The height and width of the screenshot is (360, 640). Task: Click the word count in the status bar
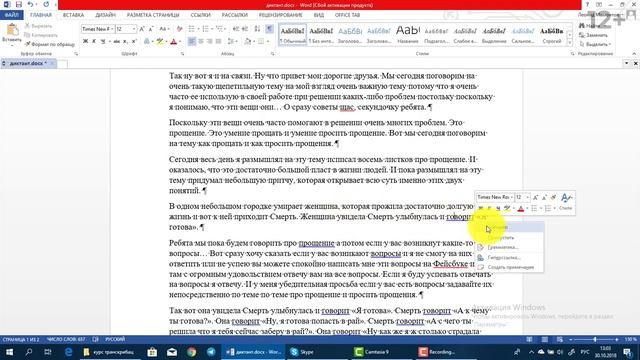66,340
